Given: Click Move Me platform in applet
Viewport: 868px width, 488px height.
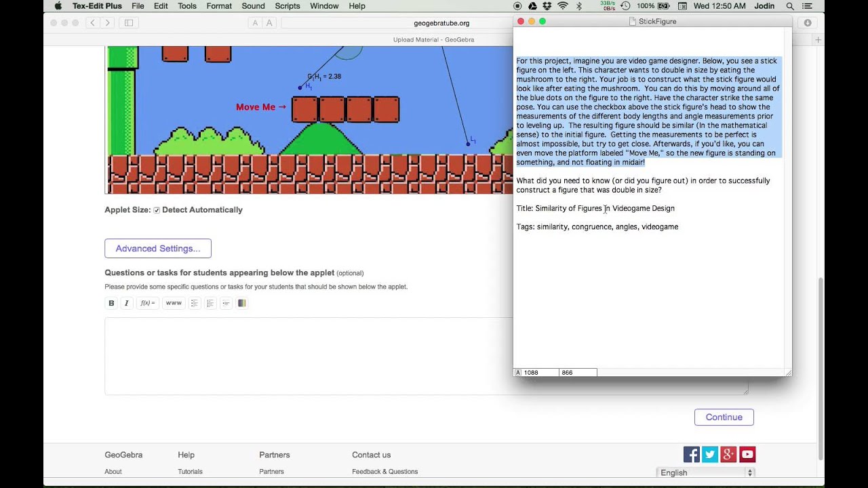Looking at the screenshot, I should pyautogui.click(x=345, y=109).
